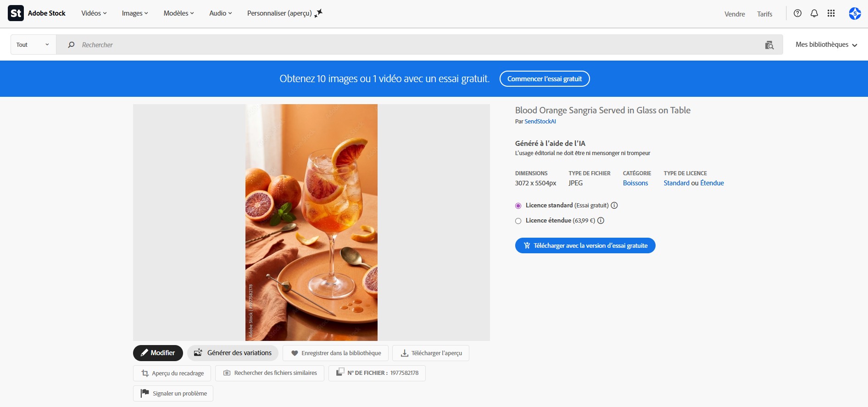Select the Licence standard radio button
The width and height of the screenshot is (868, 407).
pyautogui.click(x=518, y=206)
